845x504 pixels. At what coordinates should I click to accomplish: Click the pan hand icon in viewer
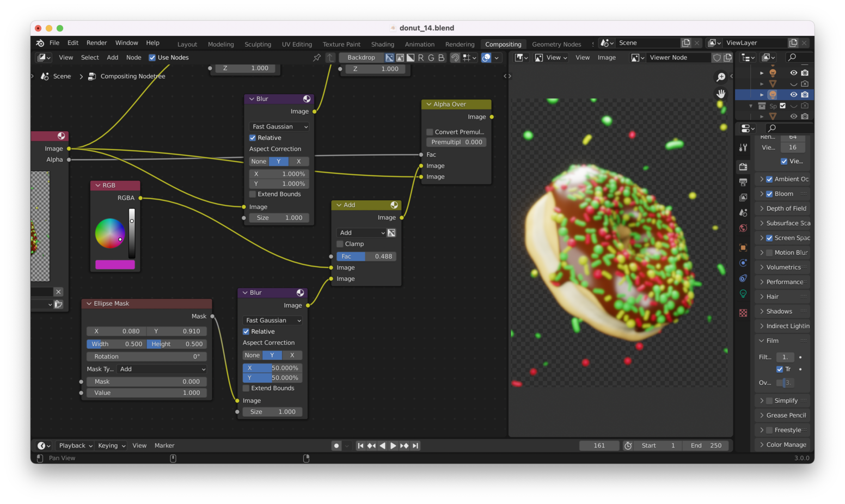[x=721, y=94]
